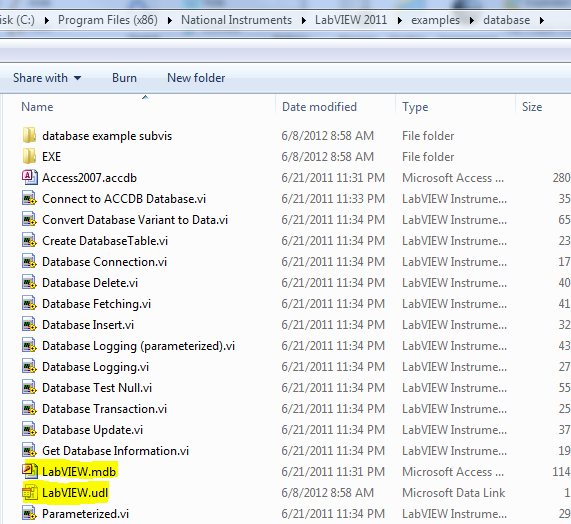Click the Database Connection.vi file icon
571x524 pixels.
(29, 262)
